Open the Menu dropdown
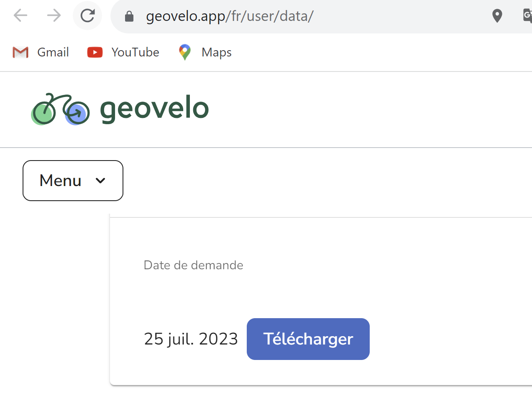 (73, 180)
